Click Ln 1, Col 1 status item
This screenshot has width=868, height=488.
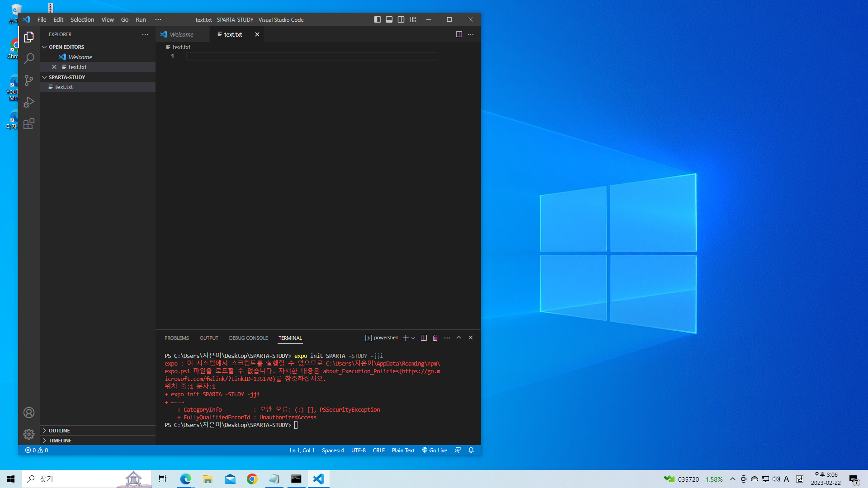302,450
